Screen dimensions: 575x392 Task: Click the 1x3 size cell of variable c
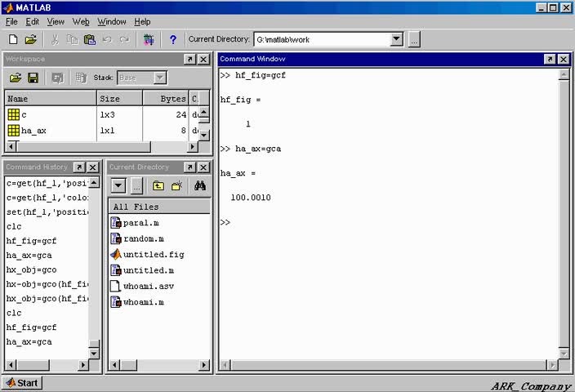pos(108,115)
